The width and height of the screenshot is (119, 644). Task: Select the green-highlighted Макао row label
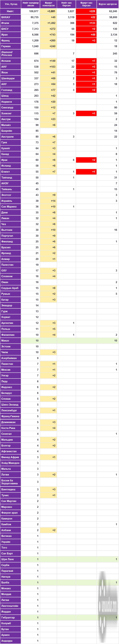tap(10, 340)
